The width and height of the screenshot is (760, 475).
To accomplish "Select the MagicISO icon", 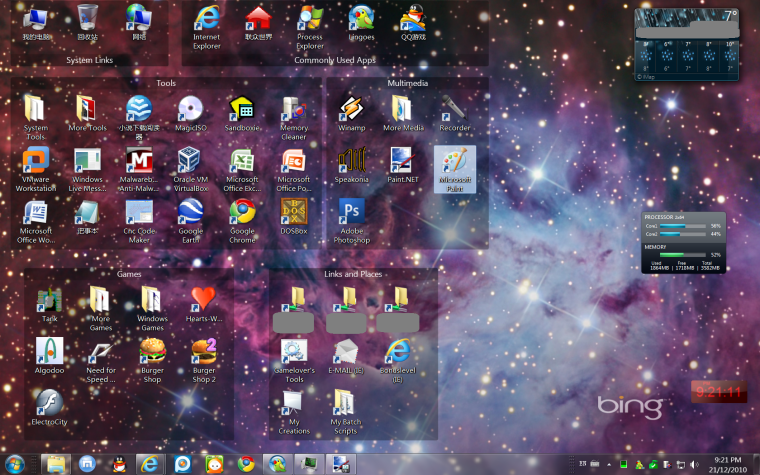I will coord(189,108).
